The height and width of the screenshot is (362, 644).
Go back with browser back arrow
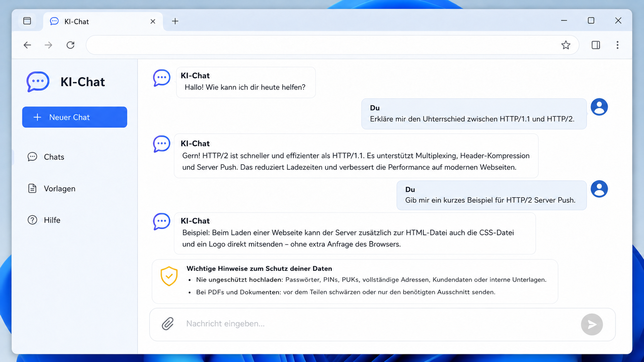(x=27, y=45)
